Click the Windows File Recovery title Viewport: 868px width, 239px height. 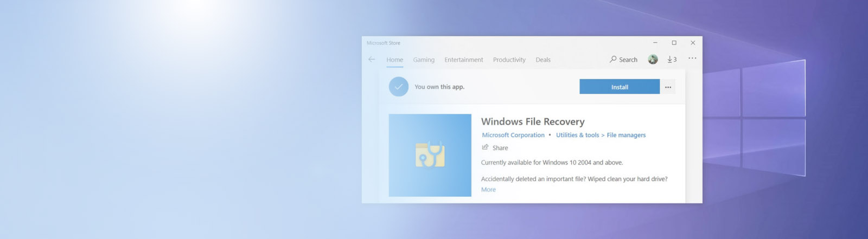[x=533, y=122]
